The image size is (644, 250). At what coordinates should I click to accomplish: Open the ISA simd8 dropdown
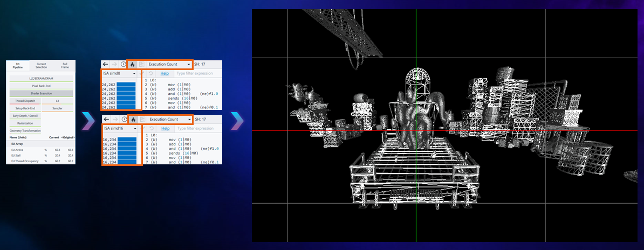(x=120, y=73)
